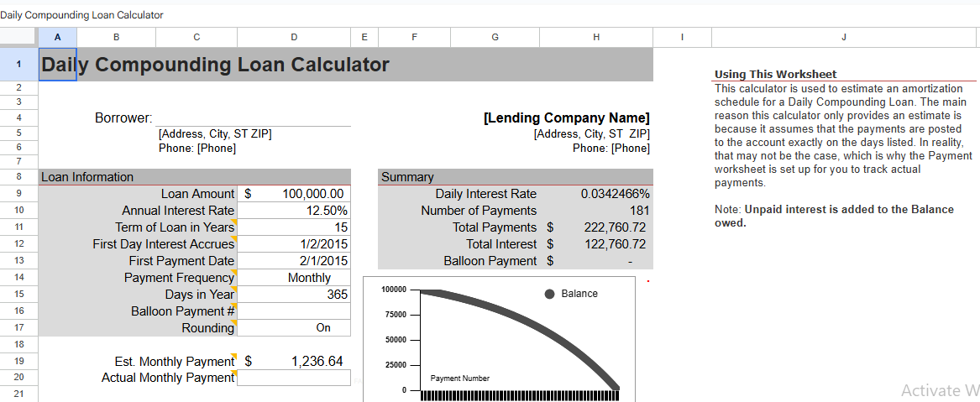This screenshot has height=402, width=980.
Task: Select column D header
Action: (294, 38)
